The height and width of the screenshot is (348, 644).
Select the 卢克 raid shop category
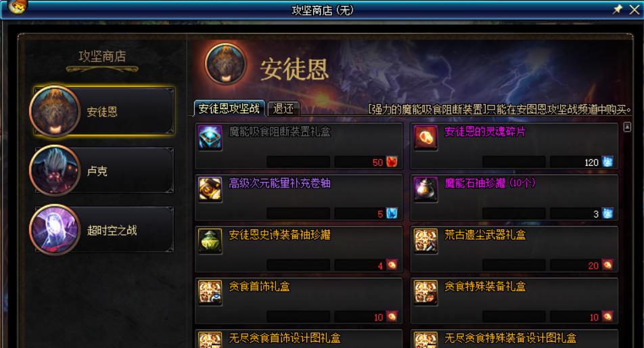click(x=102, y=171)
